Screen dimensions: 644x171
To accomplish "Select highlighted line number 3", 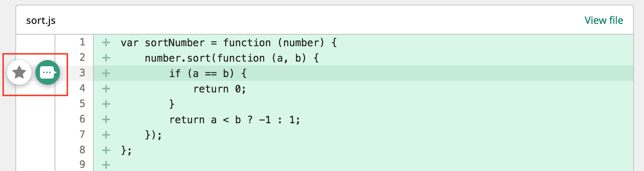I will click(82, 73).
